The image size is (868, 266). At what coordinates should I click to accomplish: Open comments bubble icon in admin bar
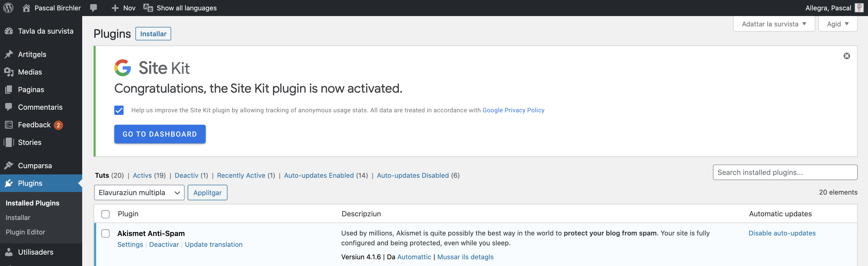pos(94,8)
